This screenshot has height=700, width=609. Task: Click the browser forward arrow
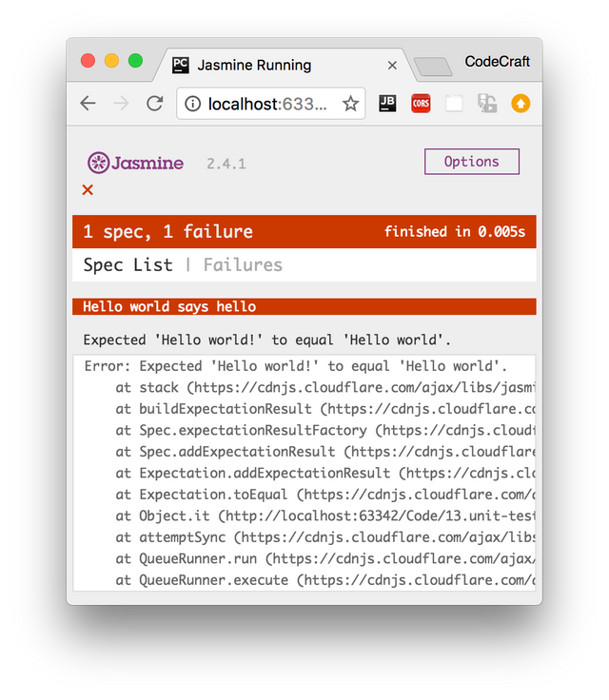click(121, 104)
